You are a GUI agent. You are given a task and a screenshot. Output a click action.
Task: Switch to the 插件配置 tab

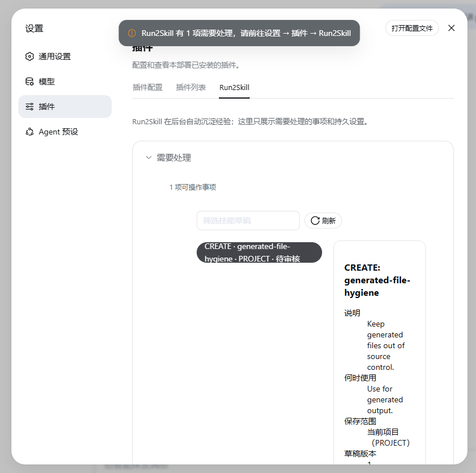click(x=148, y=87)
